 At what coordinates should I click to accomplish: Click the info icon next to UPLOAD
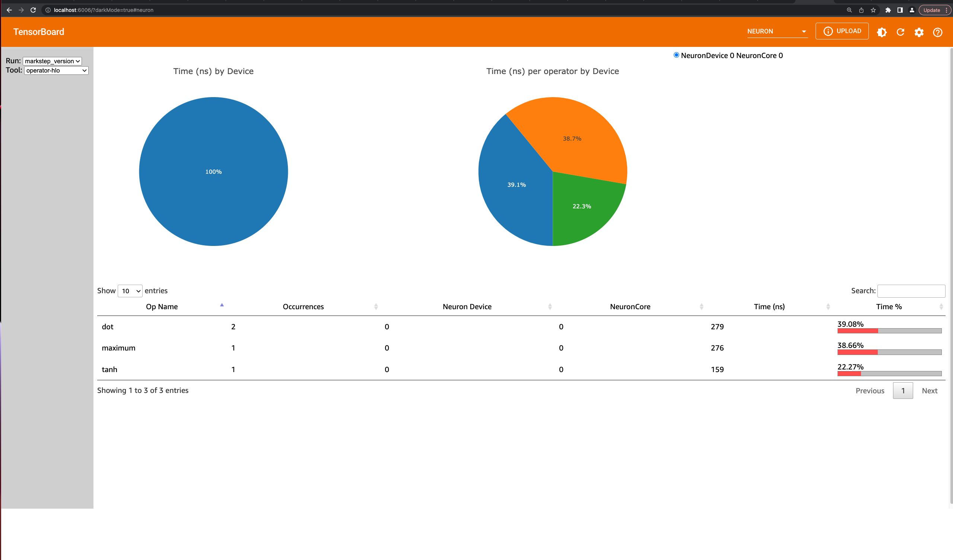tap(827, 31)
